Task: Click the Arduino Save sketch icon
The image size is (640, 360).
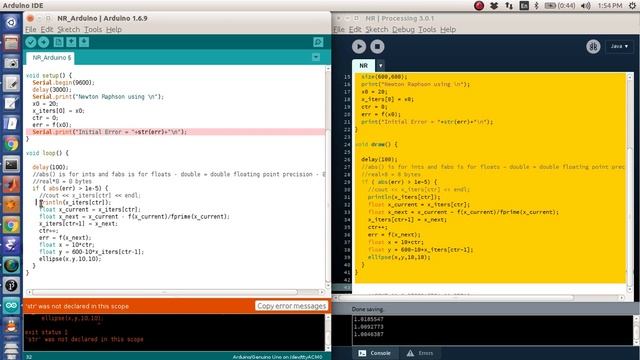Action: pyautogui.click(x=84, y=42)
